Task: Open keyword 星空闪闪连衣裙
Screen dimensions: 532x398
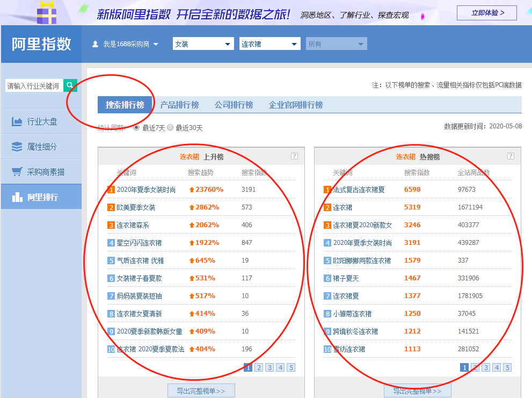Action: [x=139, y=243]
